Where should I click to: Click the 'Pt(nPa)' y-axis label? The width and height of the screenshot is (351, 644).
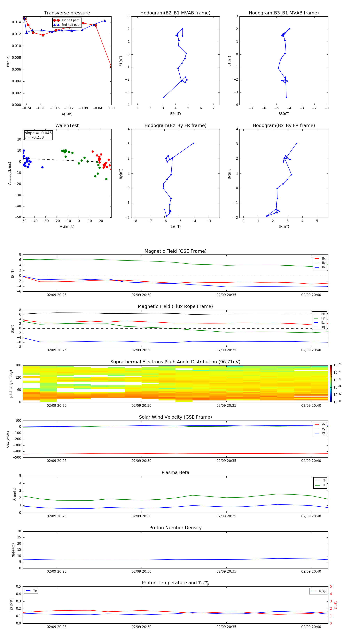coord(8,61)
